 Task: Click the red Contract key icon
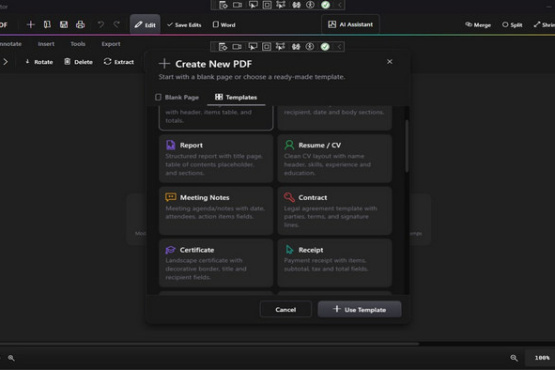pos(289,197)
